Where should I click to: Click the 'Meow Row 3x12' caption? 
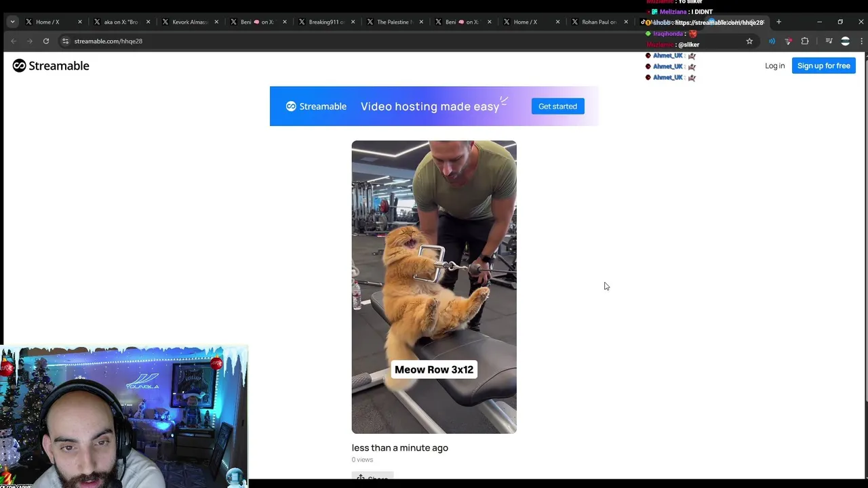434,369
